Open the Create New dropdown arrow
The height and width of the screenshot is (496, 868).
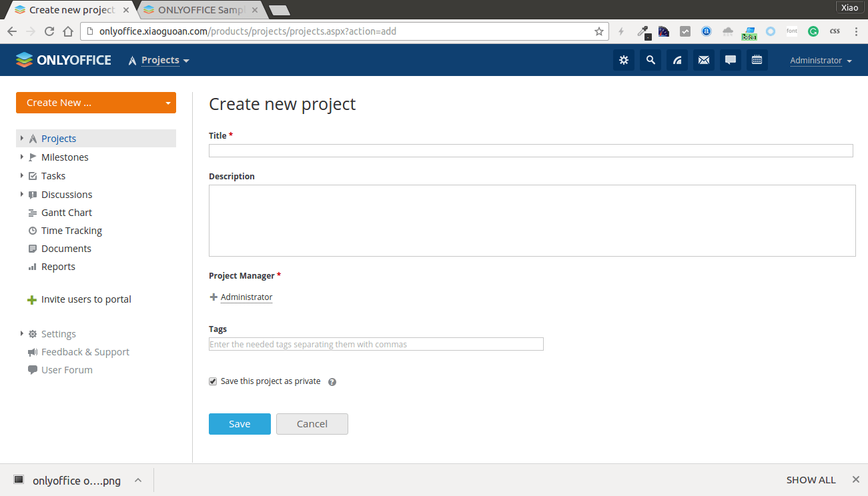pyautogui.click(x=168, y=103)
